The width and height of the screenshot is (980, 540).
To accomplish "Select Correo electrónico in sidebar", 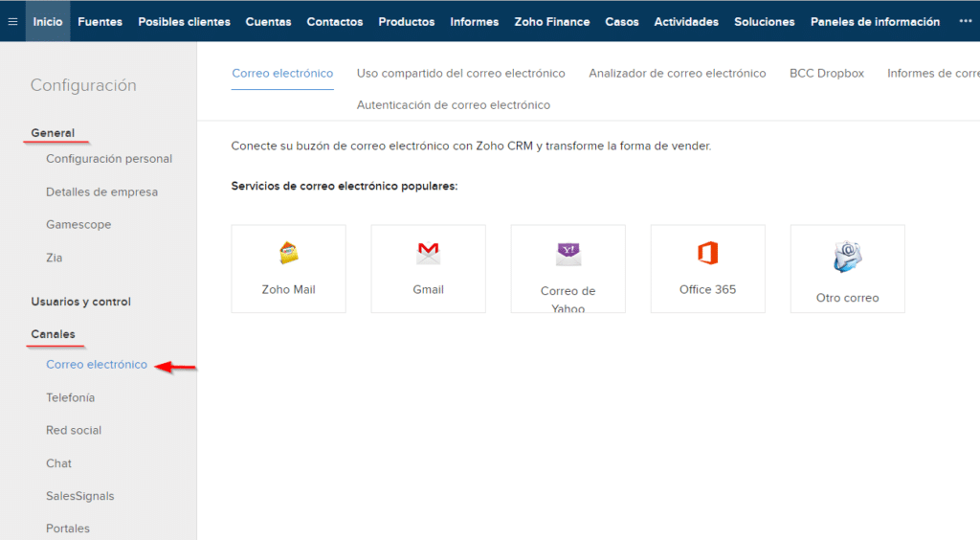I will click(x=97, y=365).
